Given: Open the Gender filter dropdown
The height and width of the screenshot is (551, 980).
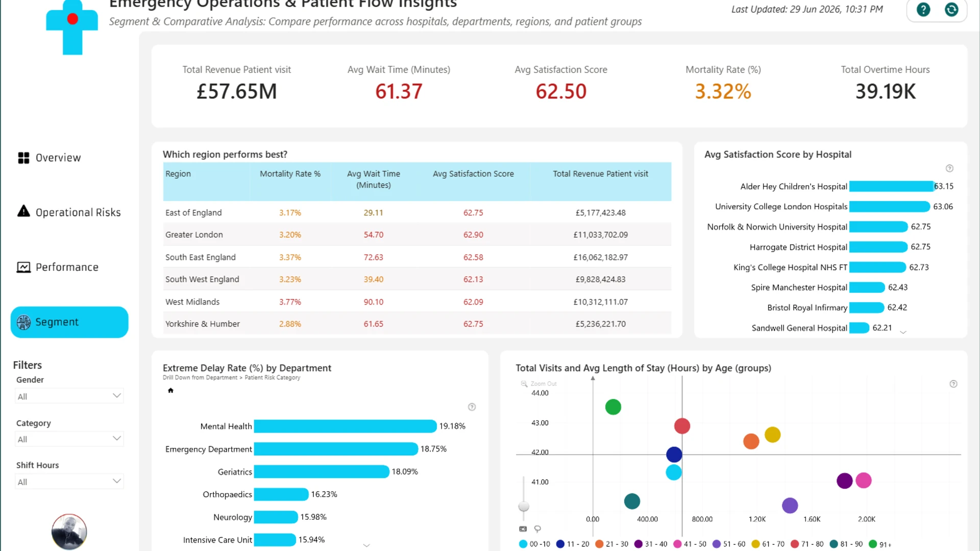Looking at the screenshot, I should 69,396.
